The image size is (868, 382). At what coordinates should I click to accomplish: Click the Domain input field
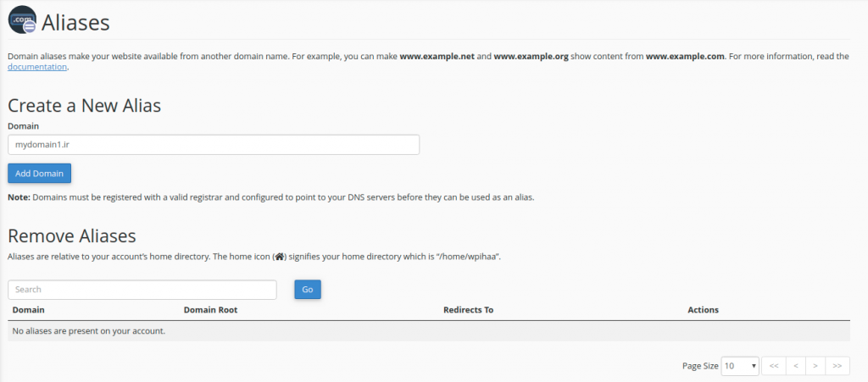point(214,145)
